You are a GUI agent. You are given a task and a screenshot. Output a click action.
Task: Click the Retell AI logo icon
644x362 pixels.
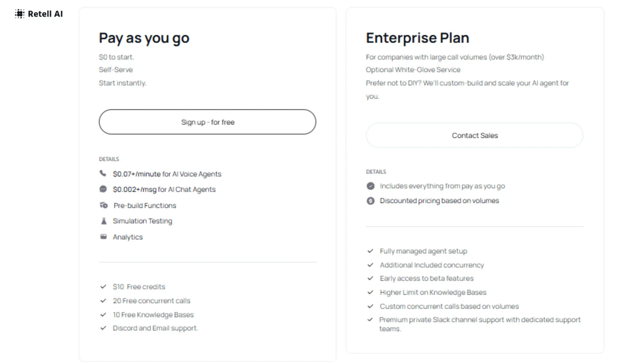pyautogui.click(x=20, y=14)
